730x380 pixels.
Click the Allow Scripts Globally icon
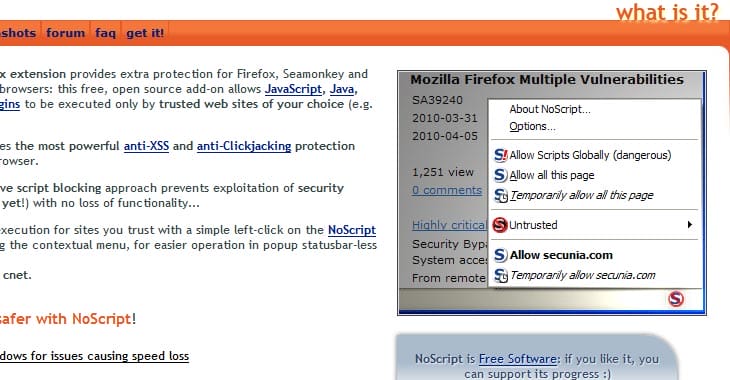click(500, 155)
